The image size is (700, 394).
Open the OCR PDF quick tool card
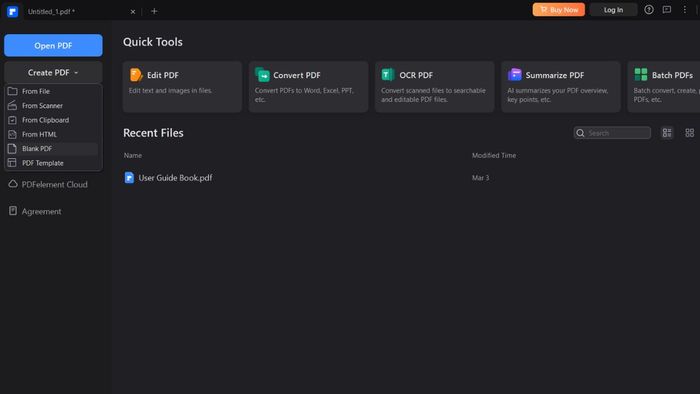(435, 87)
